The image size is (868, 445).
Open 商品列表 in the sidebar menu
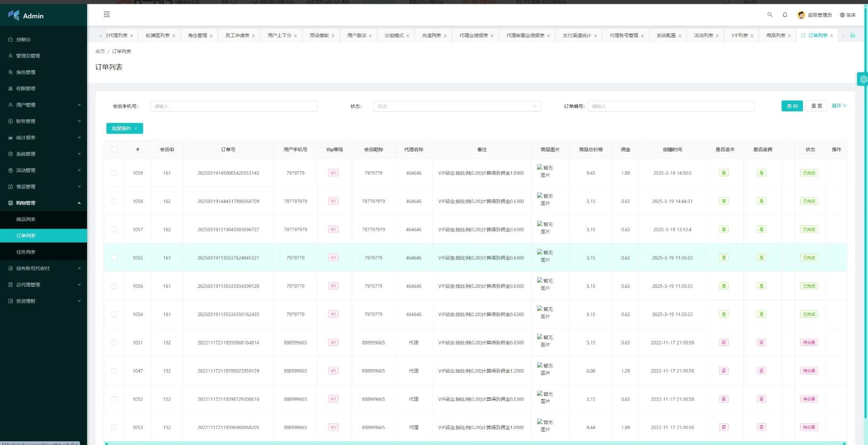click(26, 220)
